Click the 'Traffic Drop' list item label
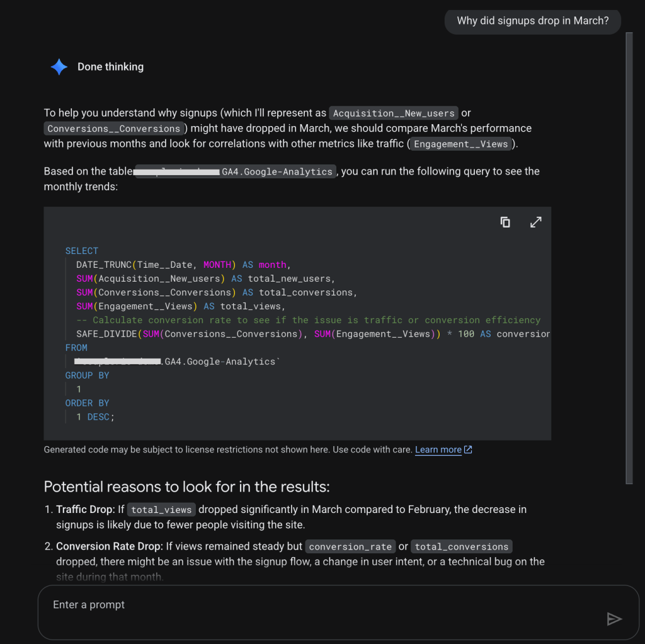Viewport: 645px width, 644px height. [86, 509]
